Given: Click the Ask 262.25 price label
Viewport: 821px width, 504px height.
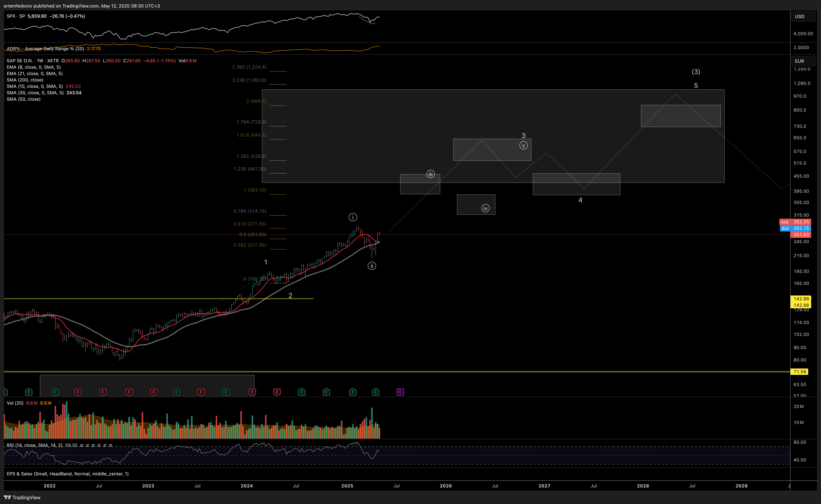Looking at the screenshot, I should click(x=795, y=222).
